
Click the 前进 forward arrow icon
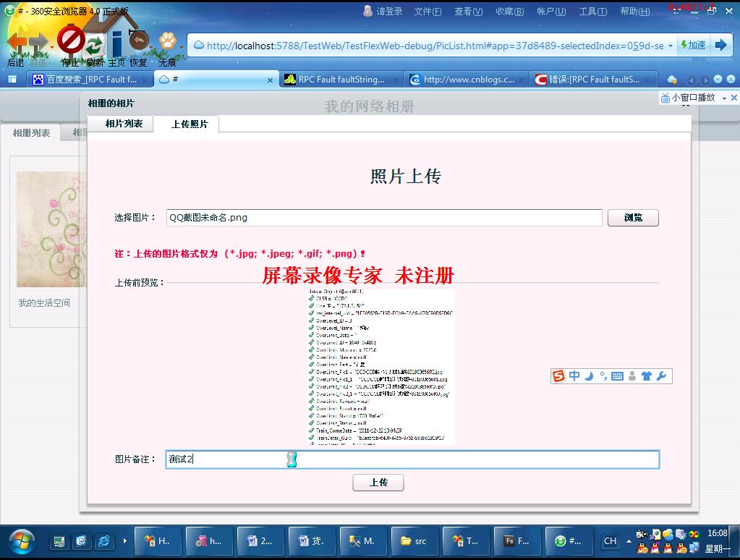pyautogui.click(x=38, y=43)
